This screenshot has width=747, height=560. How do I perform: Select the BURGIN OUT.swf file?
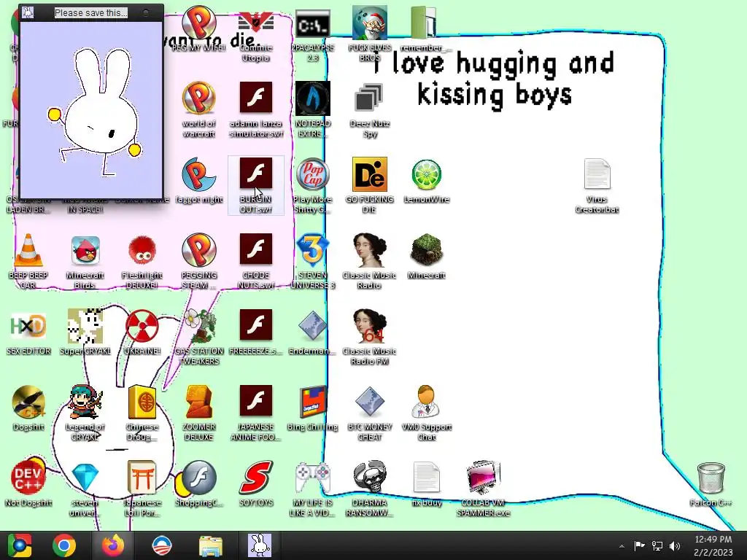[x=256, y=186]
